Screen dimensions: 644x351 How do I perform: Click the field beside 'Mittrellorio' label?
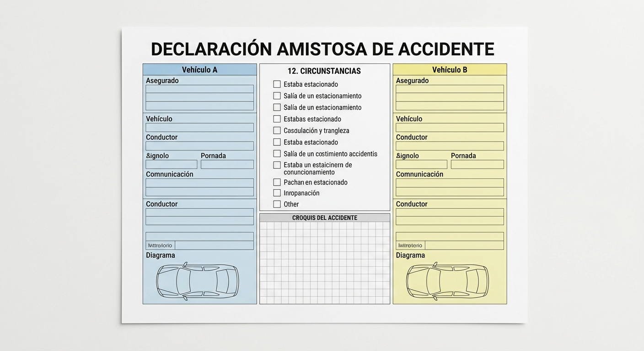214,245
